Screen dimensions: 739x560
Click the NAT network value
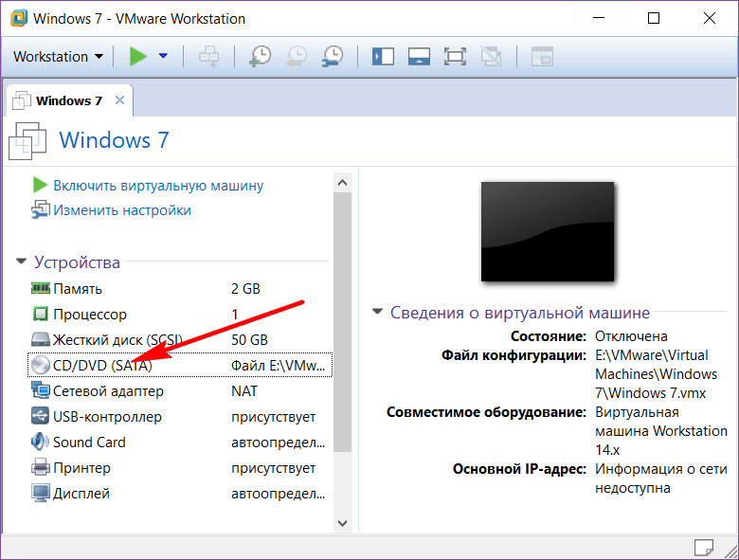[x=244, y=390]
